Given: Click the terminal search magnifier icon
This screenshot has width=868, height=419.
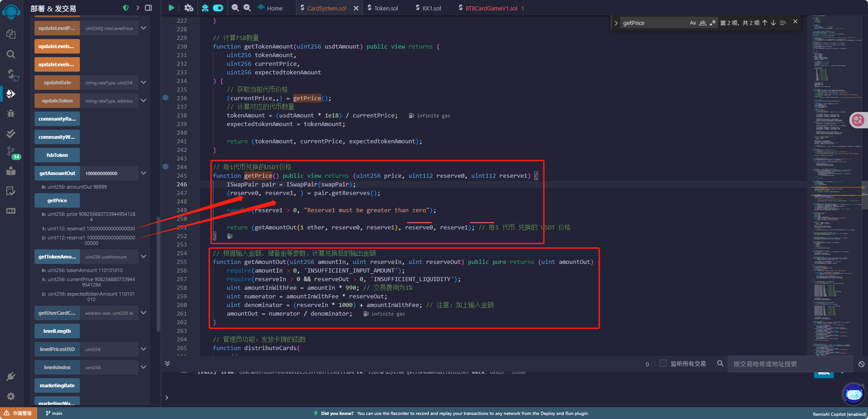Looking at the screenshot, I should click(x=720, y=364).
